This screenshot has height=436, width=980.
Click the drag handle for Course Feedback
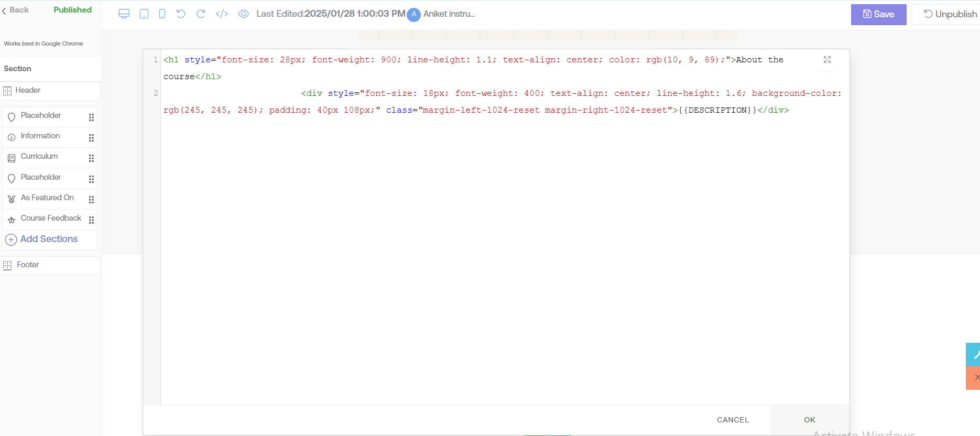click(91, 220)
